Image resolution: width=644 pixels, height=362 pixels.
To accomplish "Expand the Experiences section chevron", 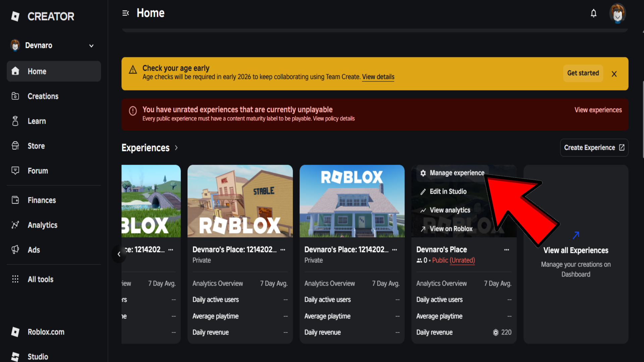I will point(176,148).
